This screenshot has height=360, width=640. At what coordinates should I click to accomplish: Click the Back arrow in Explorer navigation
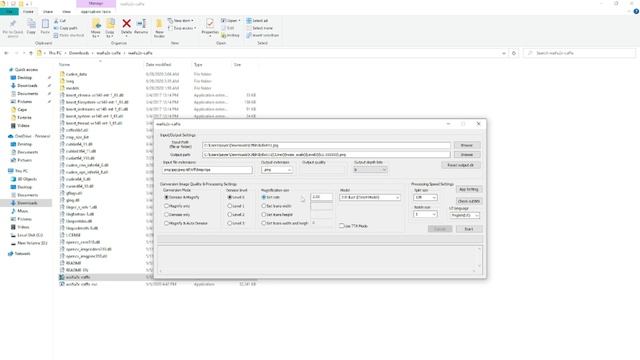tap(6, 53)
